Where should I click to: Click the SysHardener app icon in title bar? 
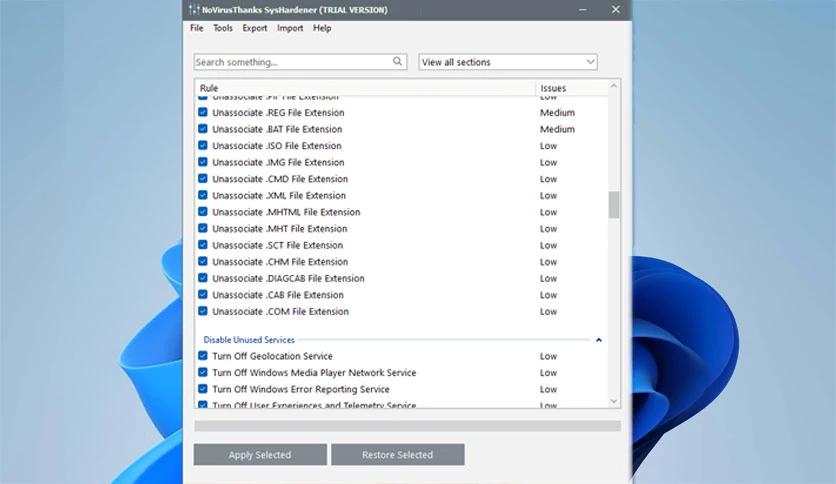[x=193, y=10]
